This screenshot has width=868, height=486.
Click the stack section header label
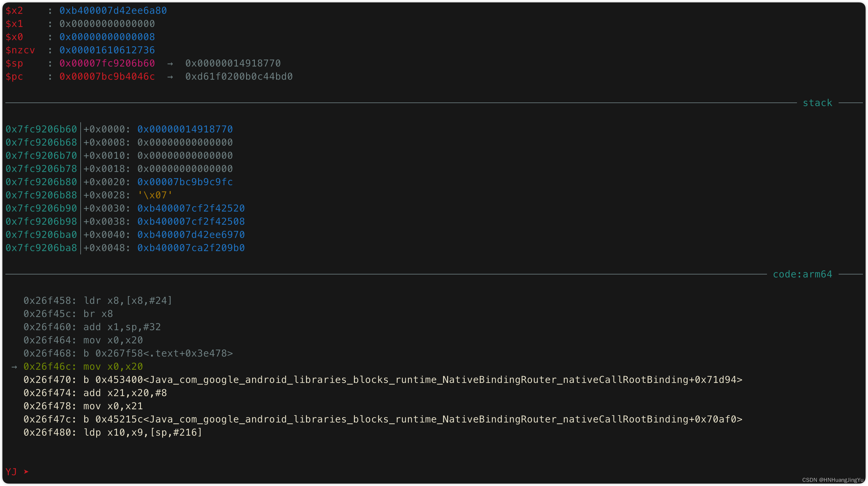(817, 103)
